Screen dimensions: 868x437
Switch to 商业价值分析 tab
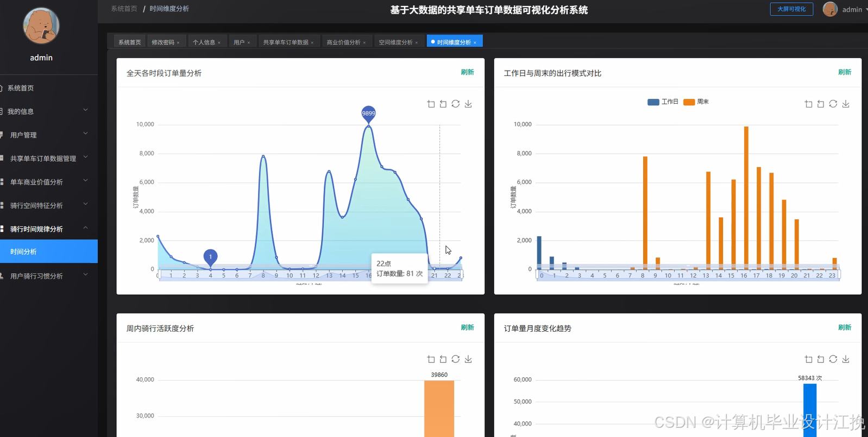pos(343,42)
